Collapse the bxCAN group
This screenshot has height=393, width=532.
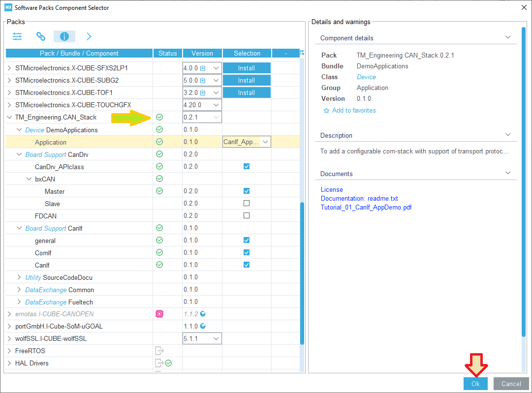point(29,179)
